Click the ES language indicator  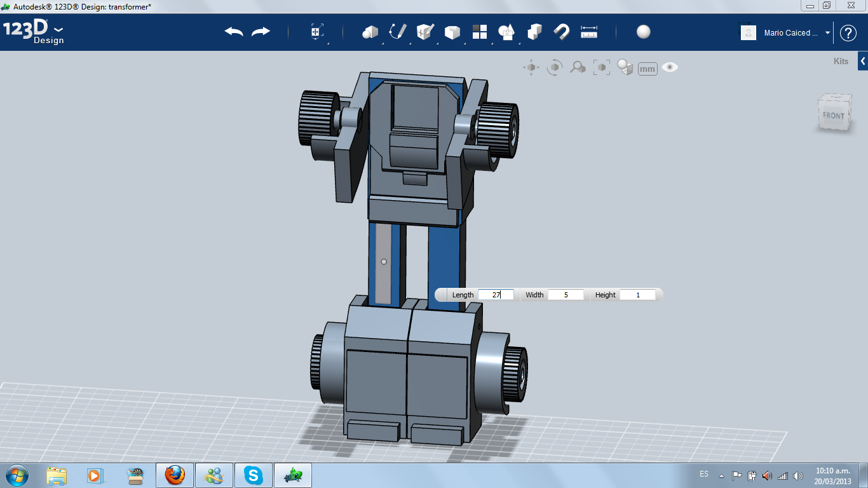click(x=704, y=474)
